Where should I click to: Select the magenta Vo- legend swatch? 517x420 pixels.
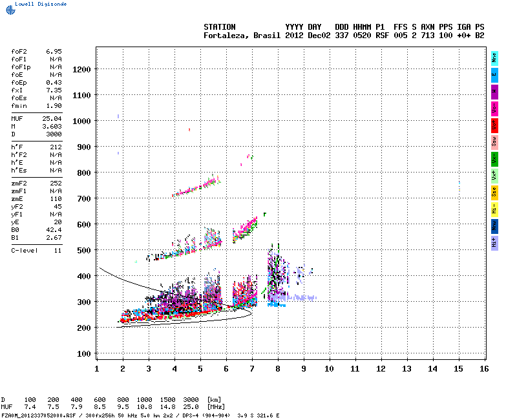(494, 109)
